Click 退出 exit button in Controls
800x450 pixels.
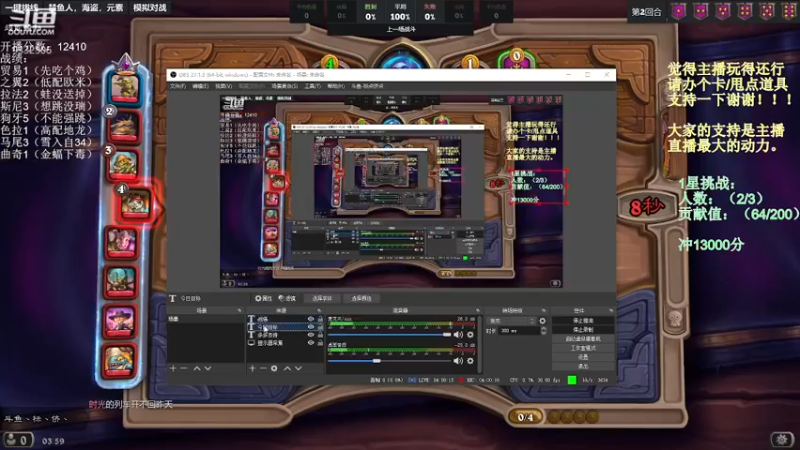pyautogui.click(x=583, y=366)
